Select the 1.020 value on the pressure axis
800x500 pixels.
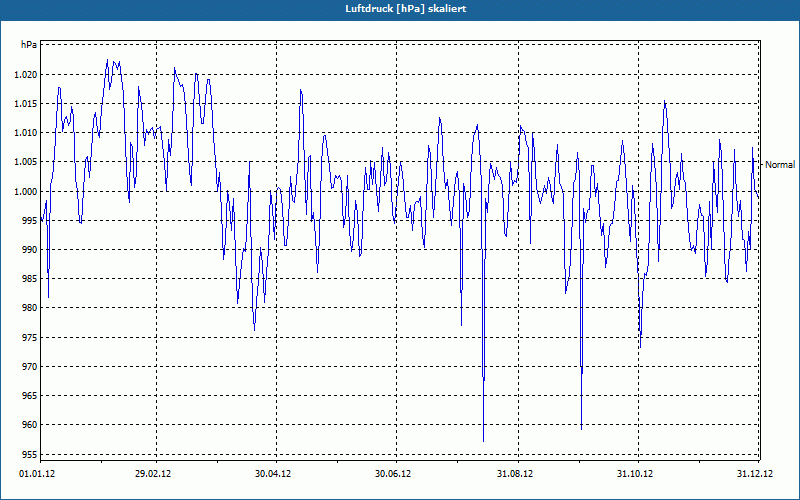26,74
